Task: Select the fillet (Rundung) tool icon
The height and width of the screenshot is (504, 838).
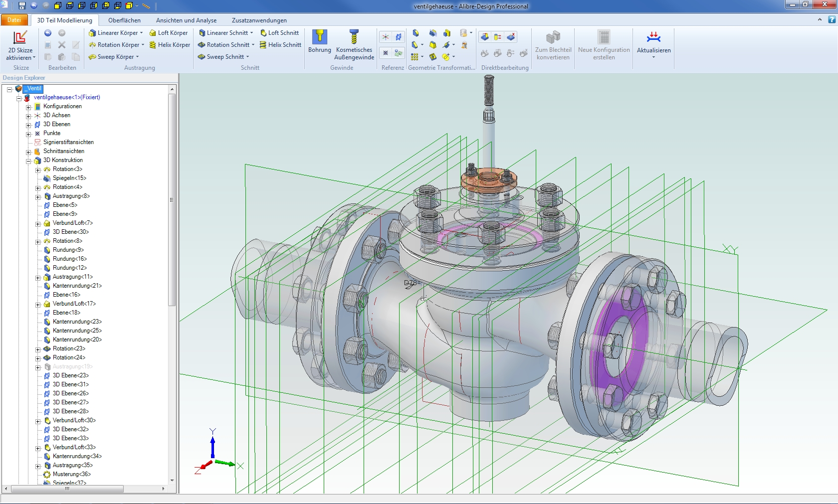Action: pyautogui.click(x=416, y=33)
